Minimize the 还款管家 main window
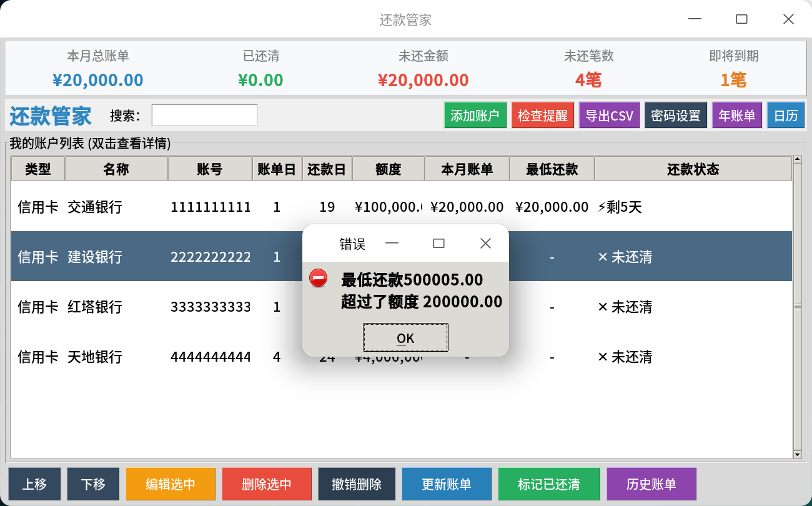 695,19
